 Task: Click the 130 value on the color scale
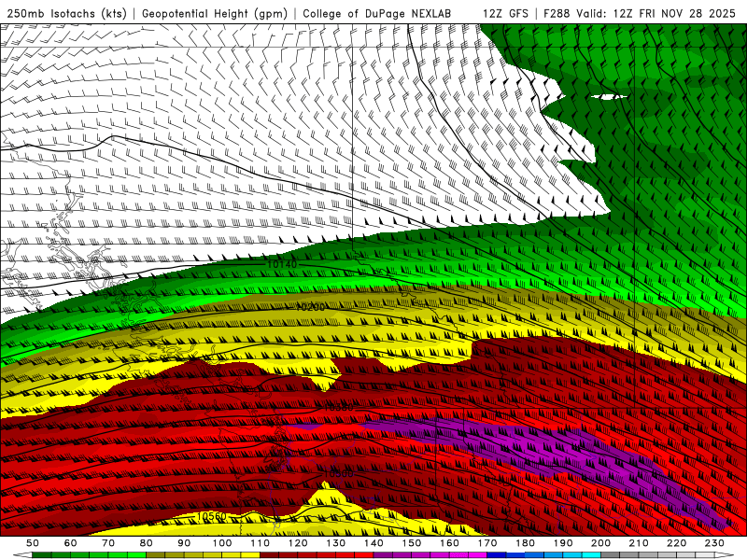click(336, 543)
